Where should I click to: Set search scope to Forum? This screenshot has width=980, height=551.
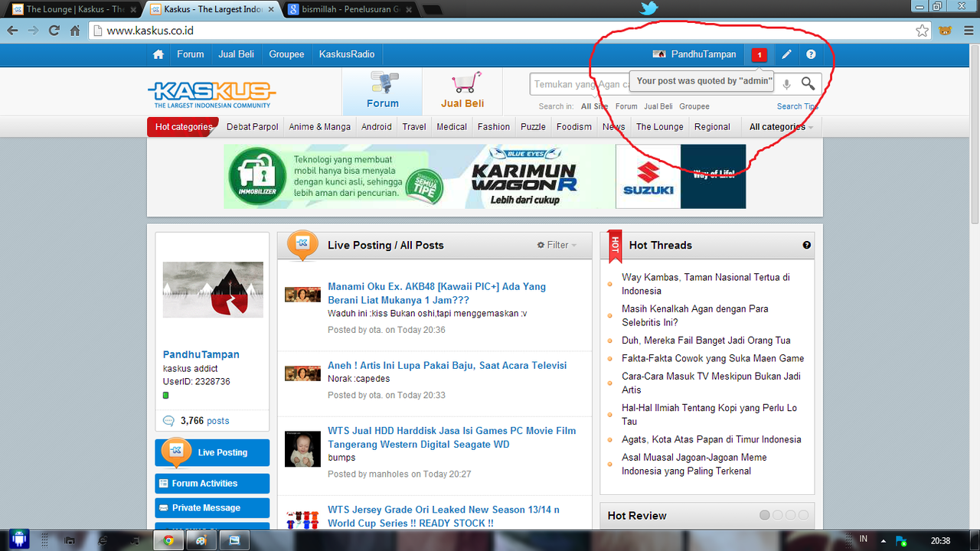coord(626,106)
